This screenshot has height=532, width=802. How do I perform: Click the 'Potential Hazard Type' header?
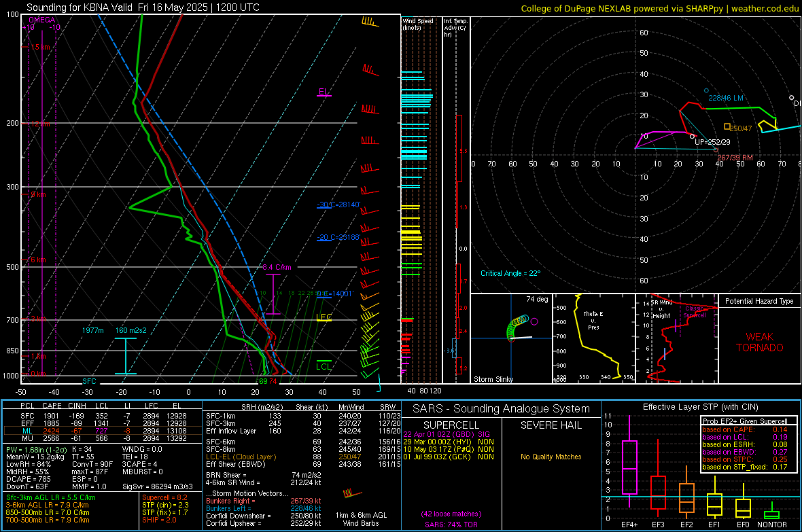759,301
